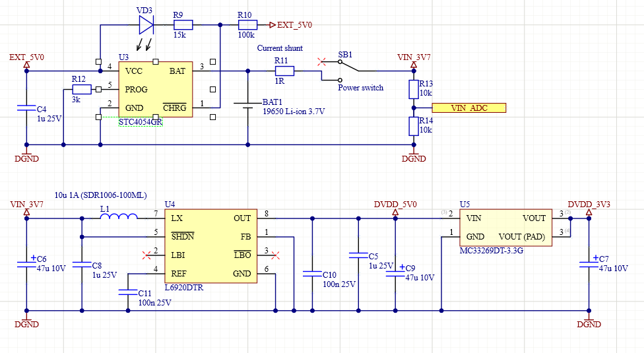The width and height of the screenshot is (644, 353).
Task: Select the R10 100k resistor symbol
Action: 247,25
